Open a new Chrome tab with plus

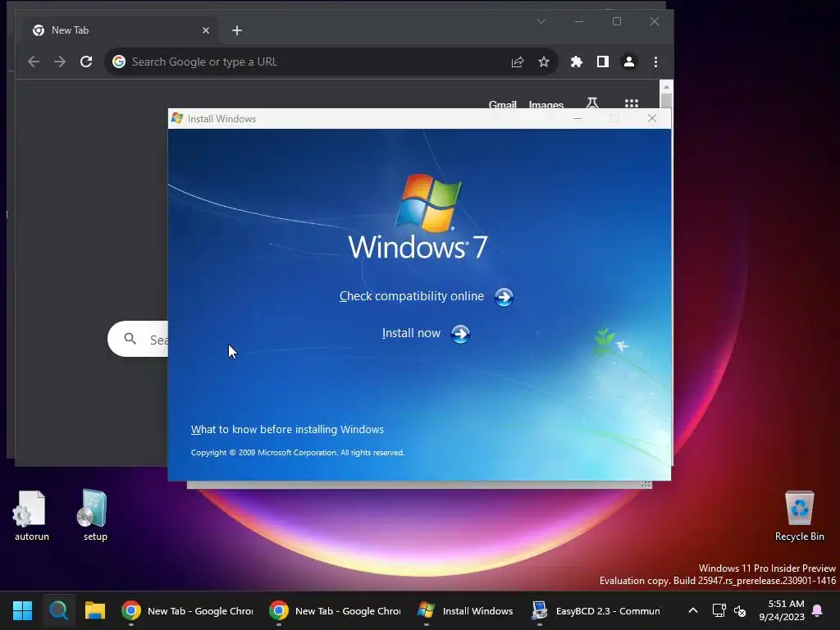point(237,30)
